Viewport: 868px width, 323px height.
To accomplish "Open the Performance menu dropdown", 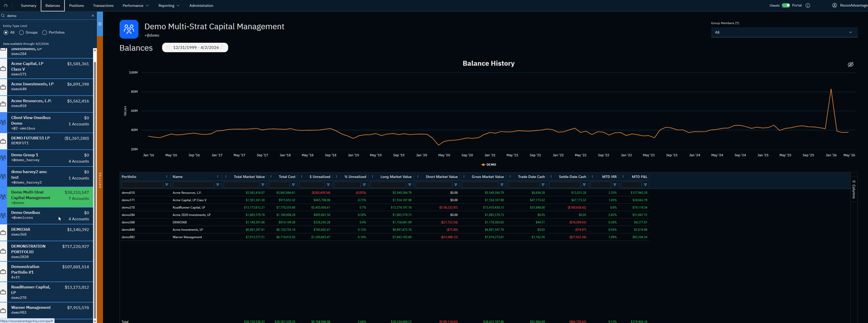I will [x=135, y=5].
